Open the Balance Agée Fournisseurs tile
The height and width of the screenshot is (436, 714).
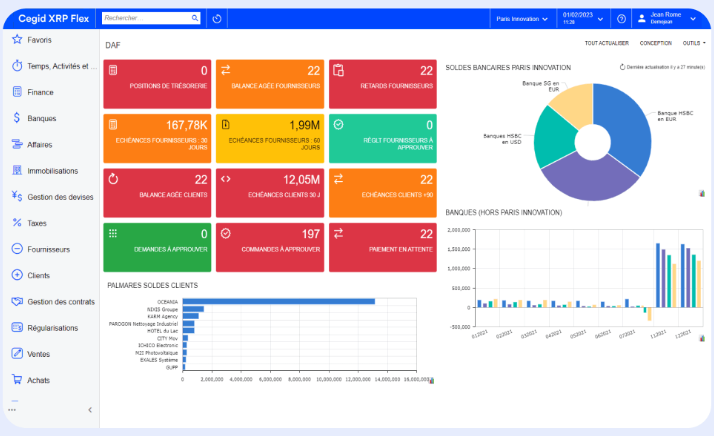pyautogui.click(x=270, y=84)
